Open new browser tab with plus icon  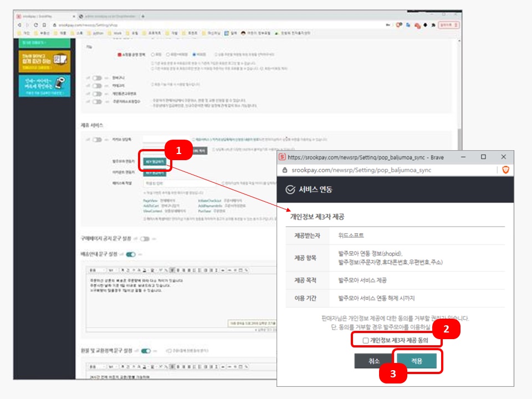point(144,17)
